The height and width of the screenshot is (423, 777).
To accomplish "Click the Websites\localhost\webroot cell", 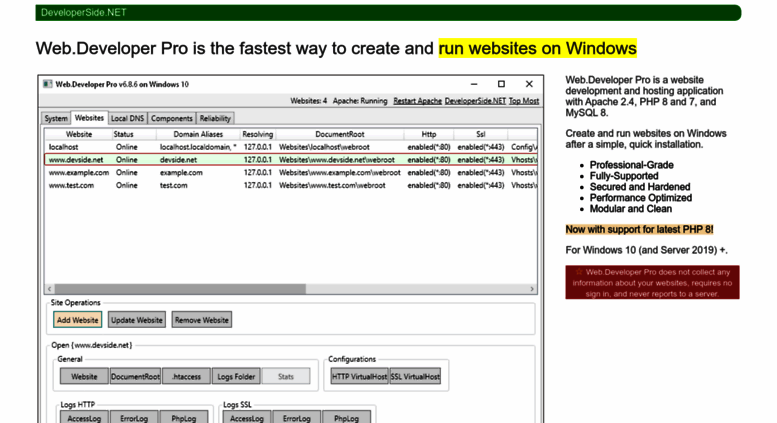I will pos(324,147).
